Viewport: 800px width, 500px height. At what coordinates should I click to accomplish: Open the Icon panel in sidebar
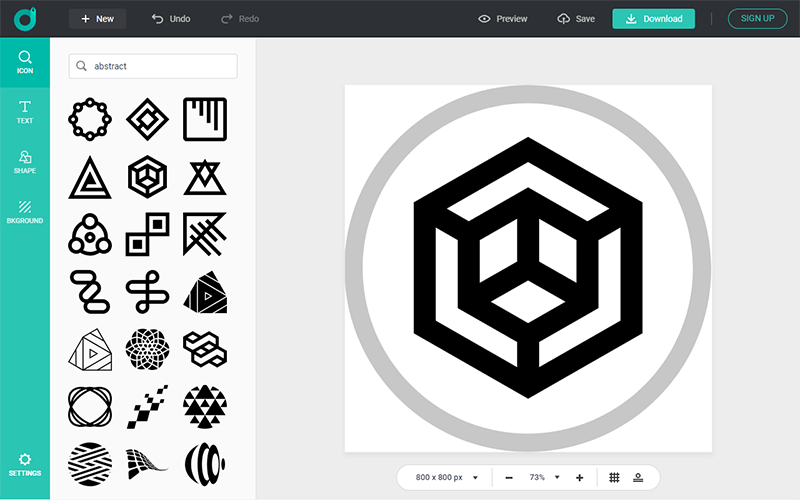(x=25, y=62)
